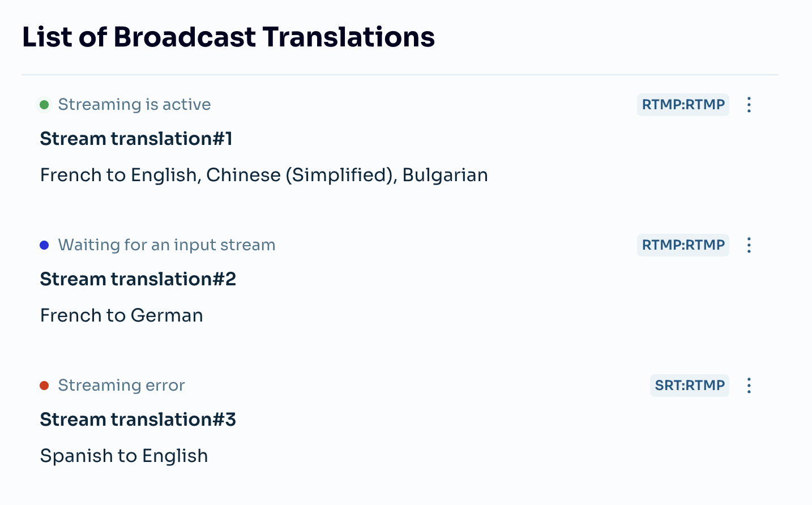Click the red Streaming error status dot
812x505 pixels.
point(44,386)
